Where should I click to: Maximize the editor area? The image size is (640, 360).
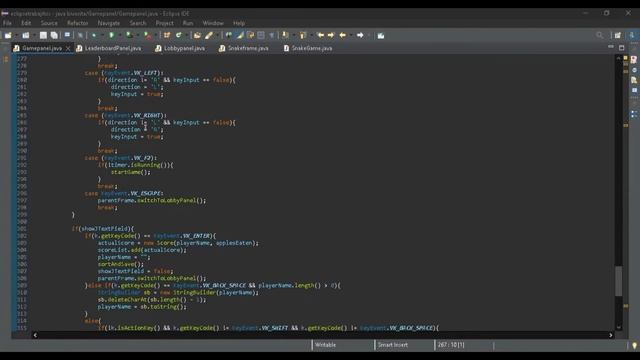622,48
